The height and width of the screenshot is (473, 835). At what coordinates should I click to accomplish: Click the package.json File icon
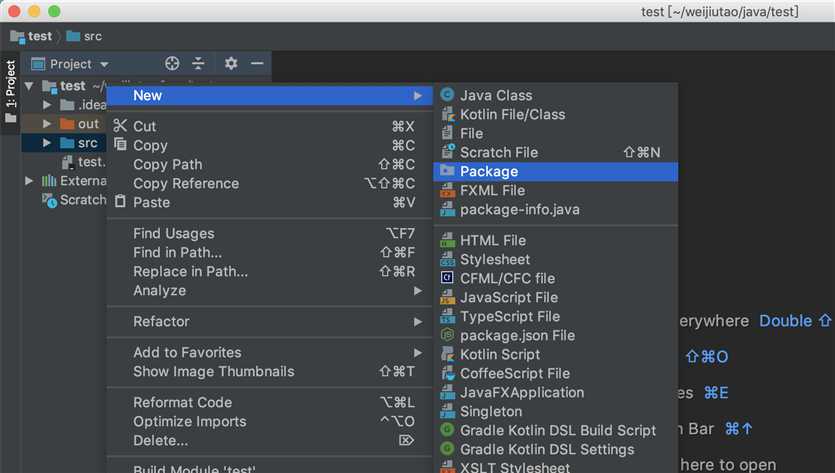(x=447, y=335)
